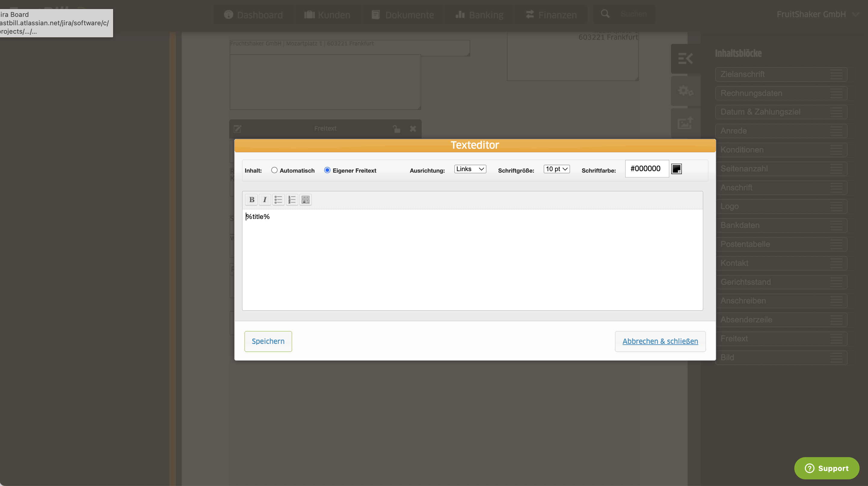868x486 pixels.
Task: Click the Speichern button
Action: [x=268, y=341]
